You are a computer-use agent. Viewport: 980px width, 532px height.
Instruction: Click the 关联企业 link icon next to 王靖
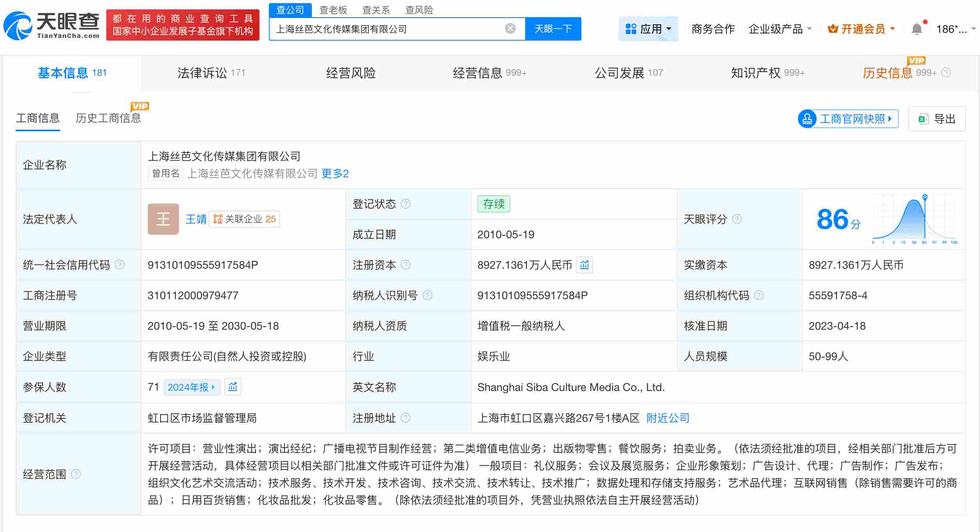pos(216,219)
